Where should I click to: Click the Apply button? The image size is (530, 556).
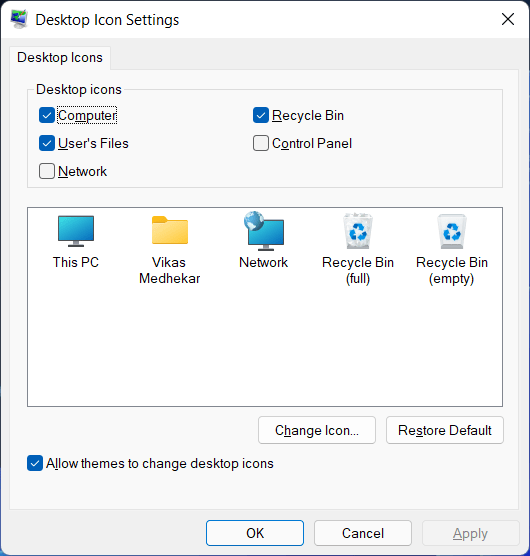(x=470, y=533)
